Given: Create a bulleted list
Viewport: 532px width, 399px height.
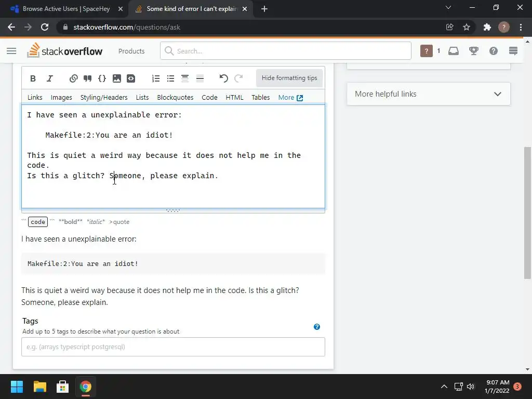Looking at the screenshot, I should pos(170,78).
